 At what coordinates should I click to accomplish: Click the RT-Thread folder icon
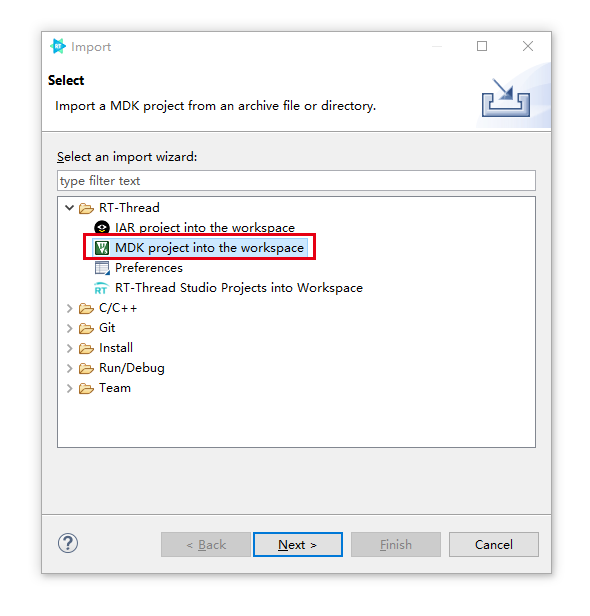86,208
